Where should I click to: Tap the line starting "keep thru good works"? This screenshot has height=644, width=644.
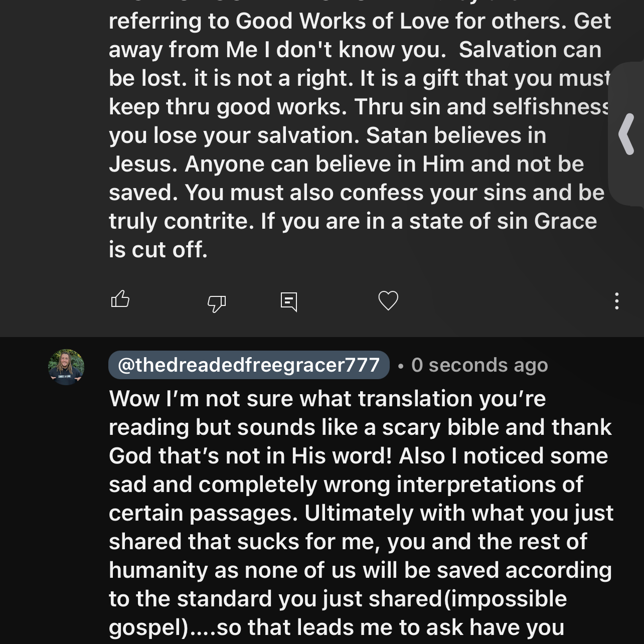click(360, 107)
